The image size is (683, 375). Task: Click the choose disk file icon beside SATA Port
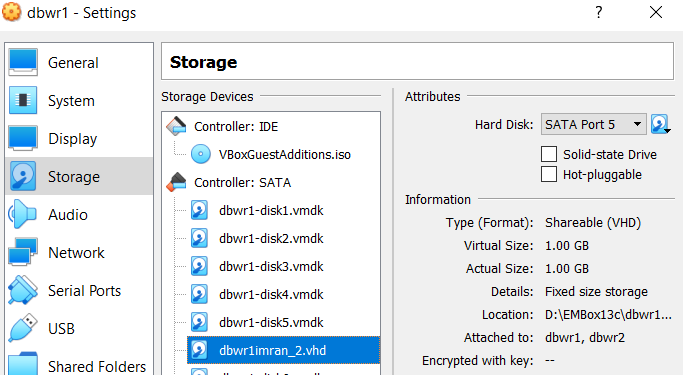(660, 125)
